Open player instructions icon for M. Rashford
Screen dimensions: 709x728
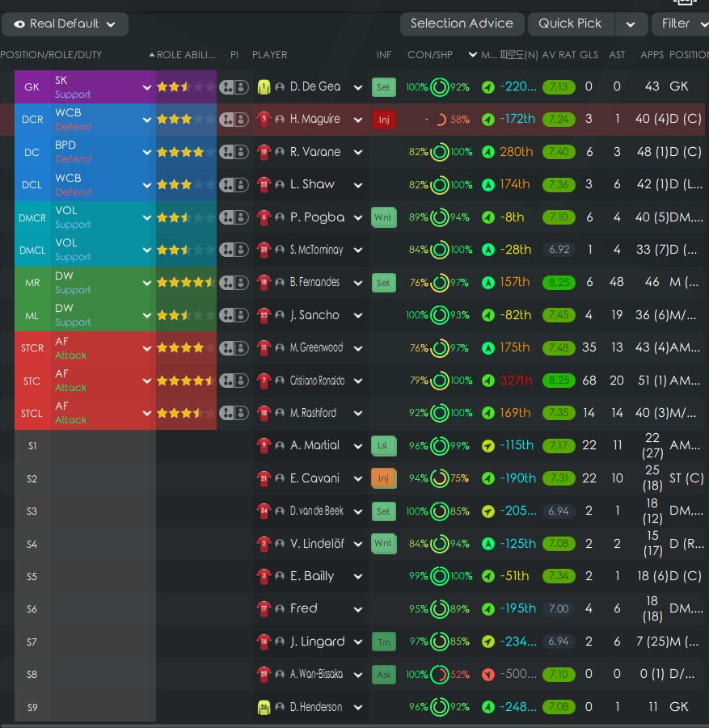pos(234,413)
